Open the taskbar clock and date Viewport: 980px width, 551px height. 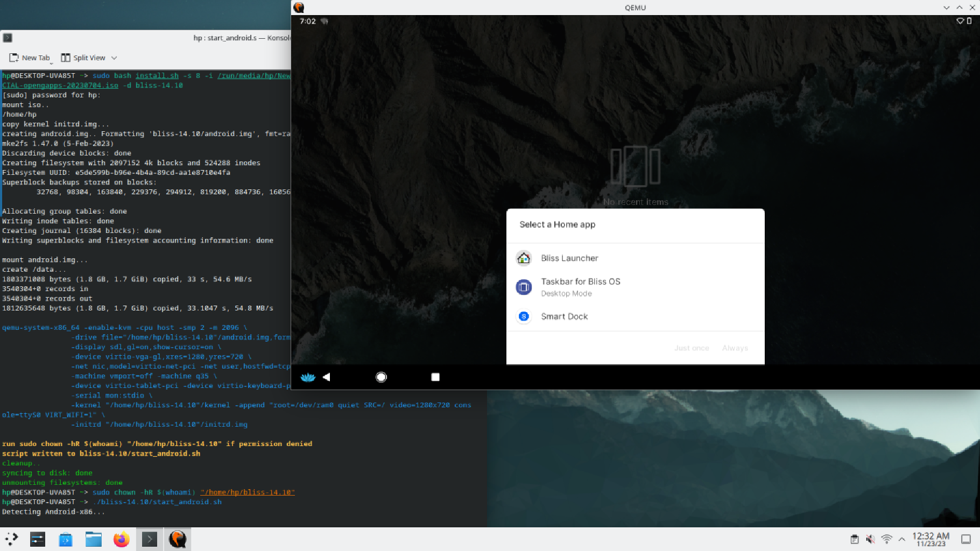tap(931, 539)
